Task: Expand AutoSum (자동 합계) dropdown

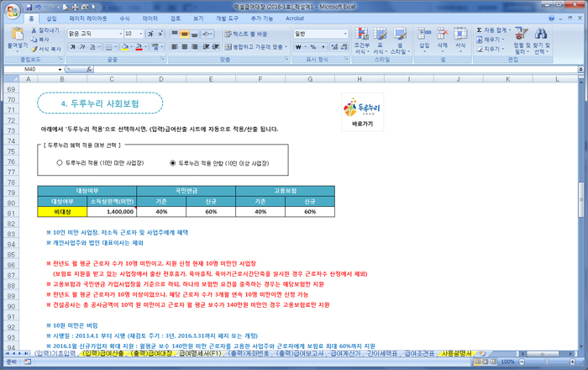Action: coord(510,30)
